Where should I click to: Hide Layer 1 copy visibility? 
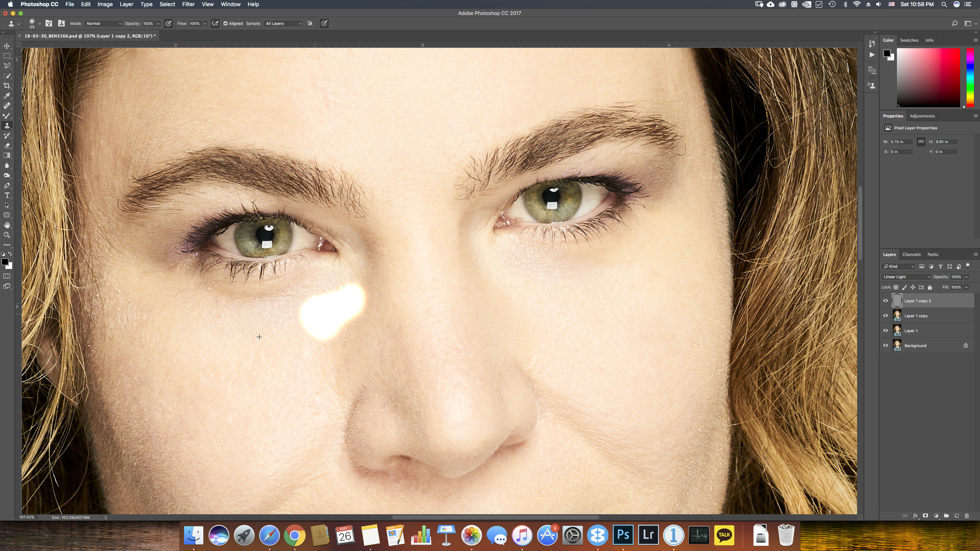[885, 316]
